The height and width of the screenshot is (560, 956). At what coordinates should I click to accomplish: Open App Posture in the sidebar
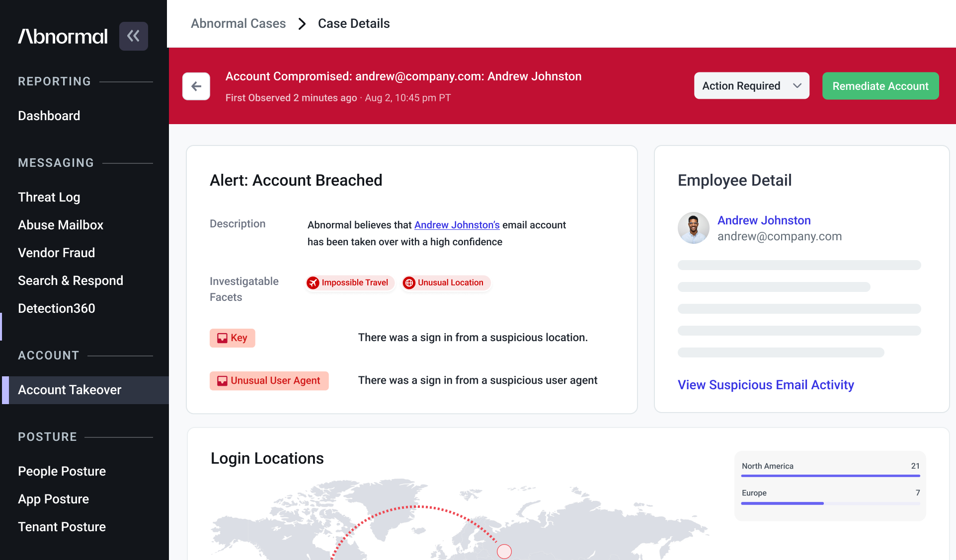point(54,499)
